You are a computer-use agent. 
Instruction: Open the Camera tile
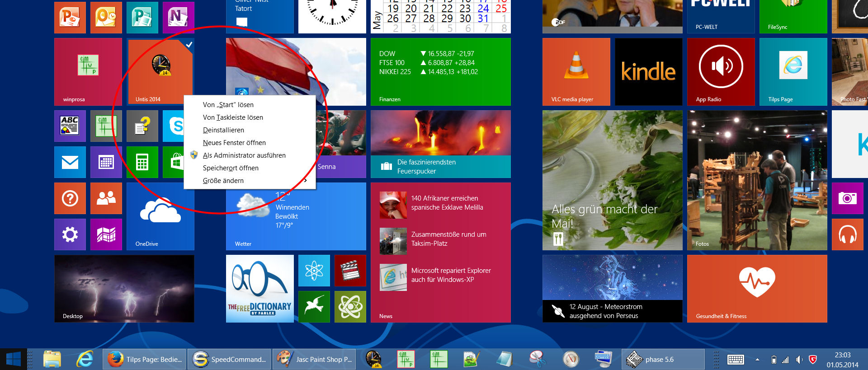(x=847, y=198)
